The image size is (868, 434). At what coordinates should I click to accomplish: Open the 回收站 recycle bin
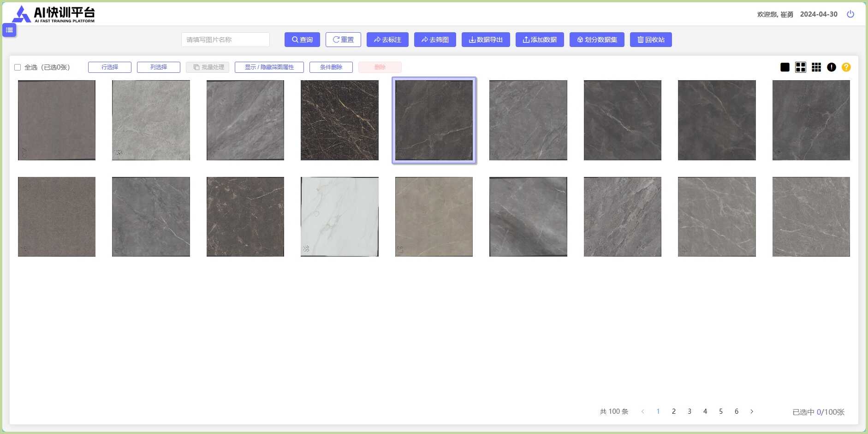tap(651, 40)
